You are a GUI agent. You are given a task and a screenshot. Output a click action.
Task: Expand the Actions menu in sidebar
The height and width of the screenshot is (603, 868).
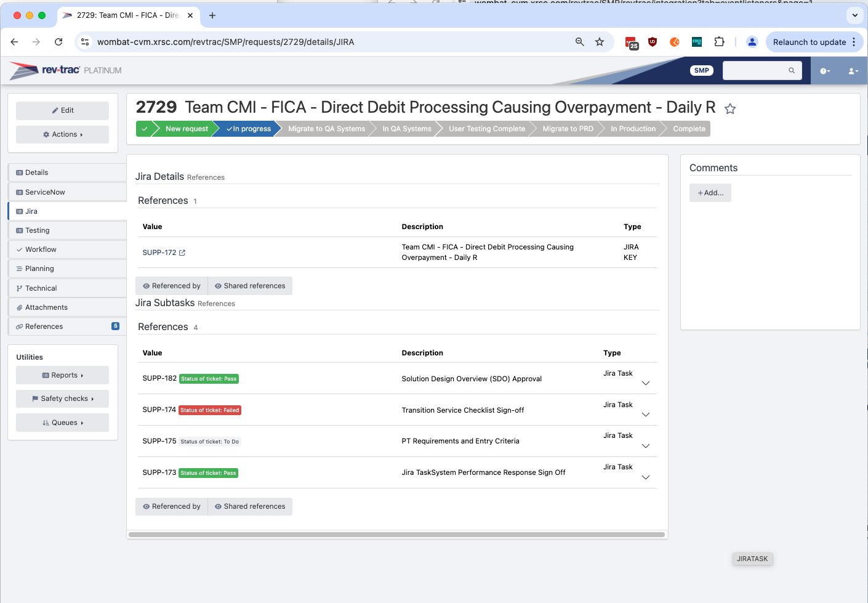pyautogui.click(x=62, y=134)
